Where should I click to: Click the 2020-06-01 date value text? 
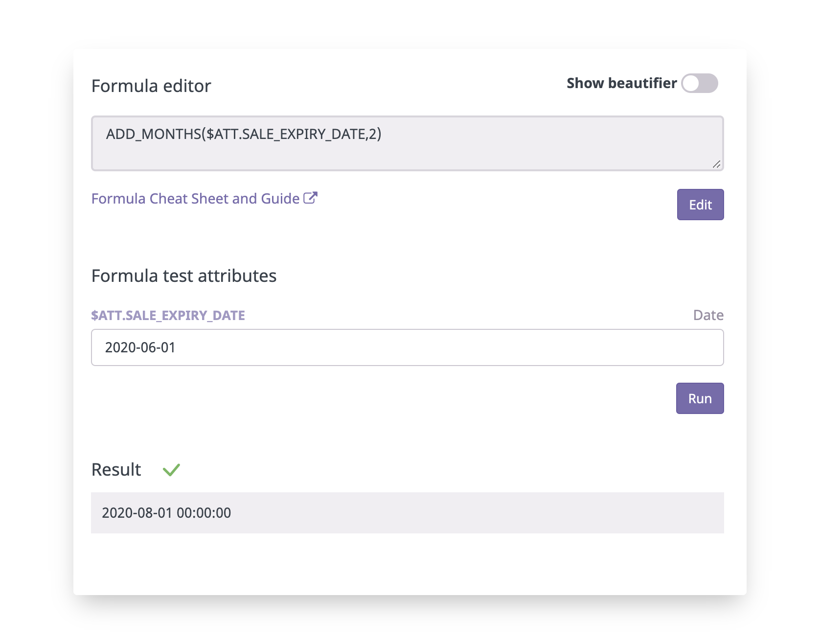[140, 347]
